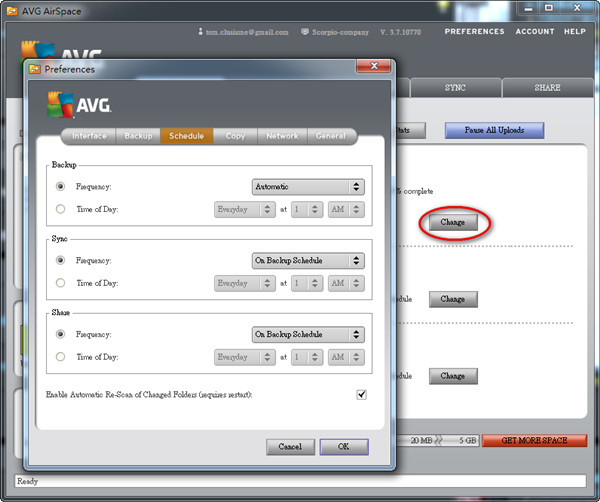The width and height of the screenshot is (600, 502).
Task: Click the OK button in Preferences
Action: click(x=344, y=447)
